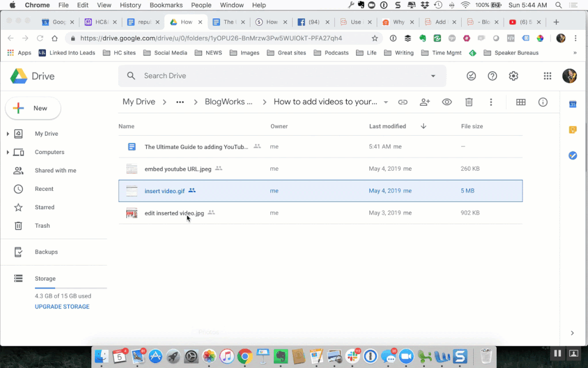Click the storage usage progress bar
Viewport: 588px width, 368px height.
(x=71, y=288)
